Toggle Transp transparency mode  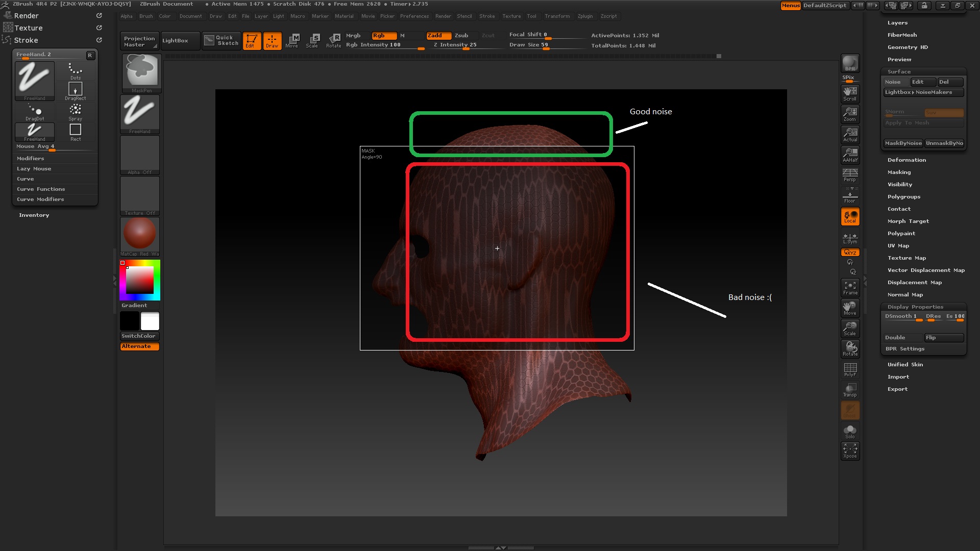click(850, 390)
